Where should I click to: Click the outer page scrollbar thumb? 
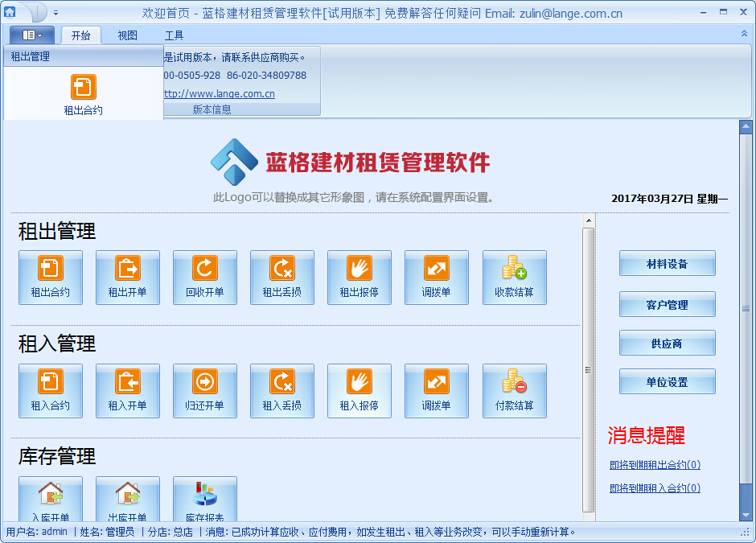[746, 309]
